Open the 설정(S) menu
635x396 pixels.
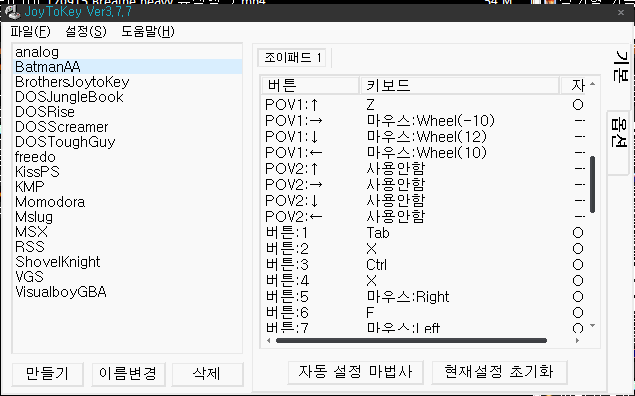(x=86, y=32)
